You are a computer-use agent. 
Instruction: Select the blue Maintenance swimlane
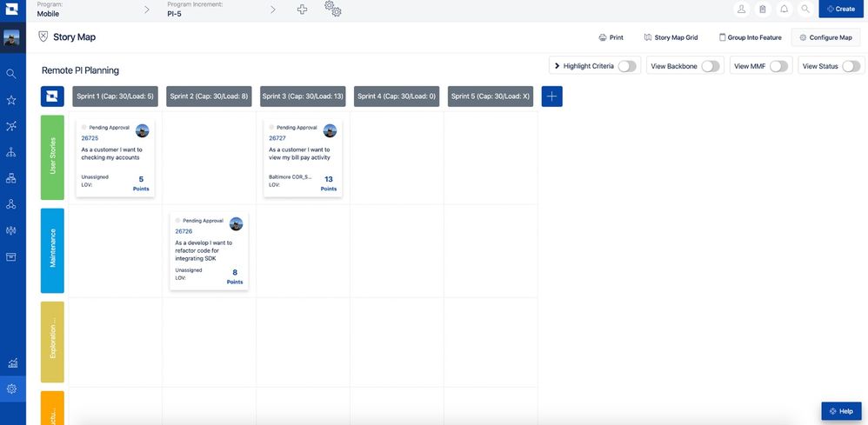52,250
